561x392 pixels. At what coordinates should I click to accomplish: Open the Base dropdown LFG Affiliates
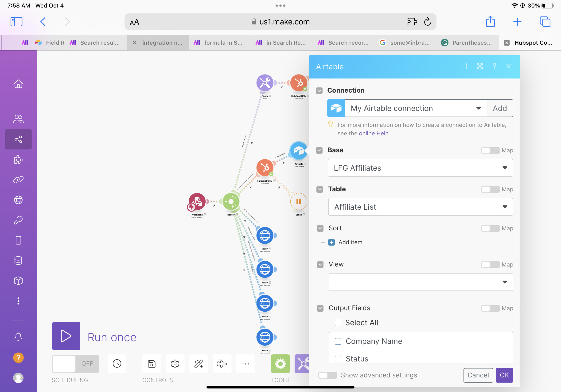pyautogui.click(x=420, y=168)
